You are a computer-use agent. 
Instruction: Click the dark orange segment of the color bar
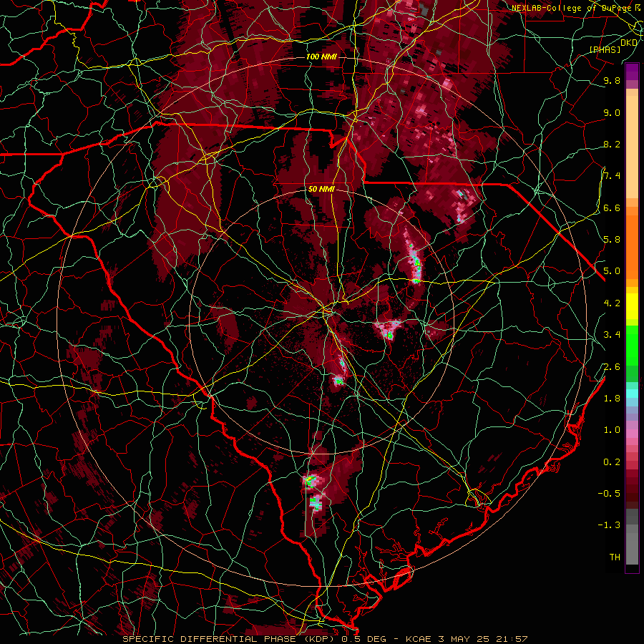point(632,246)
